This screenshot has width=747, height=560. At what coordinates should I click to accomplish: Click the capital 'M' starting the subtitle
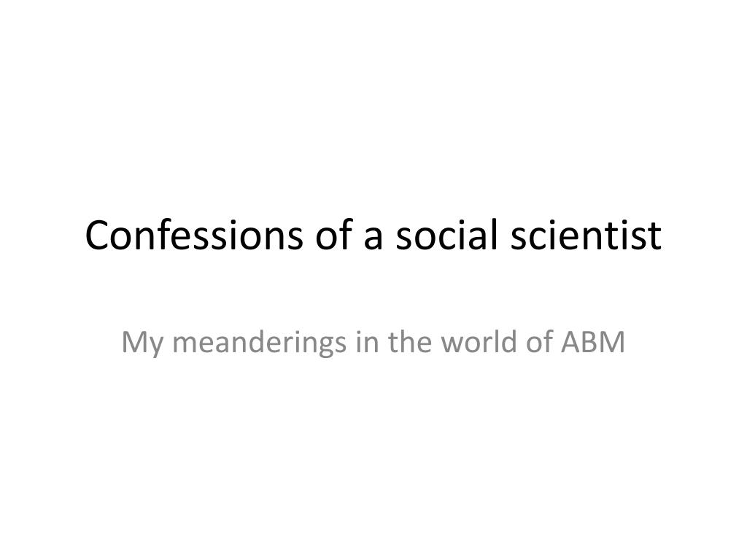(x=134, y=342)
